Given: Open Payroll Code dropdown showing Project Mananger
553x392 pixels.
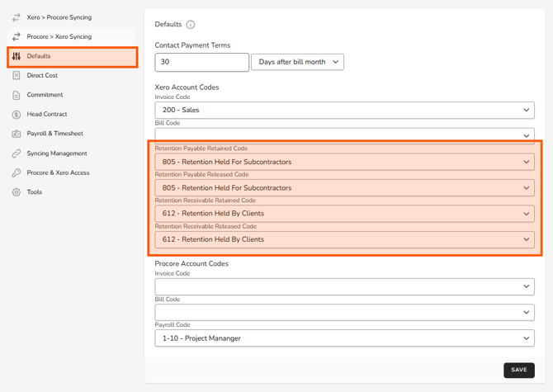Looking at the screenshot, I should pyautogui.click(x=344, y=338).
